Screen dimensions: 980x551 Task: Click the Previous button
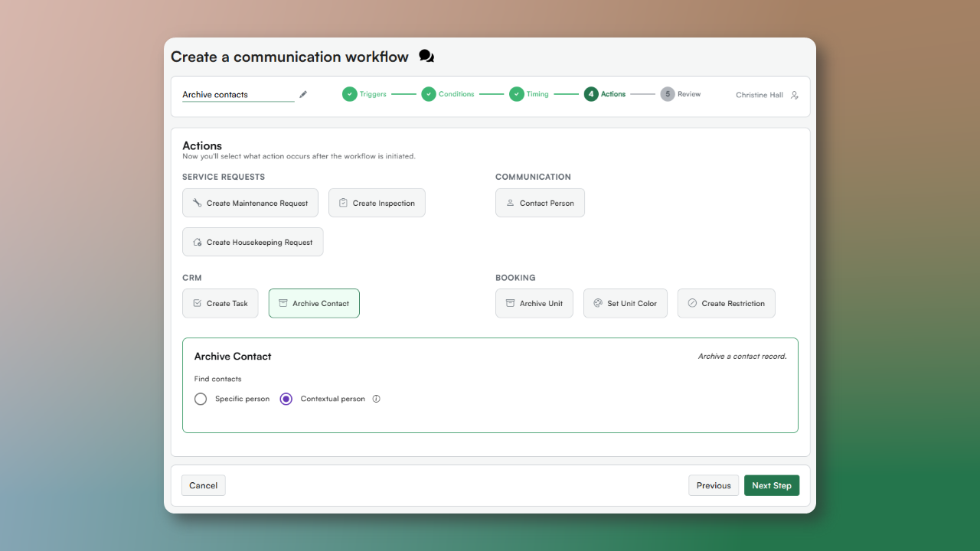tap(714, 485)
